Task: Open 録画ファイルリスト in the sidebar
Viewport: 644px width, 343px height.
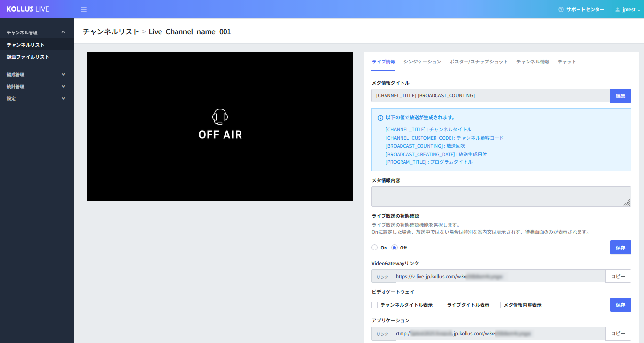Action: tap(37, 57)
